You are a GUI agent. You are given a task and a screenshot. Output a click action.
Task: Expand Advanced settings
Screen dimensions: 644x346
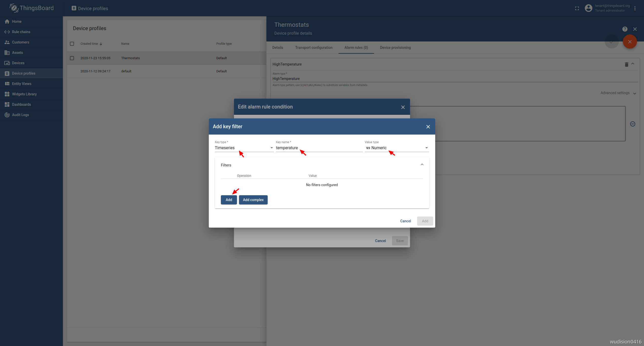(x=618, y=93)
